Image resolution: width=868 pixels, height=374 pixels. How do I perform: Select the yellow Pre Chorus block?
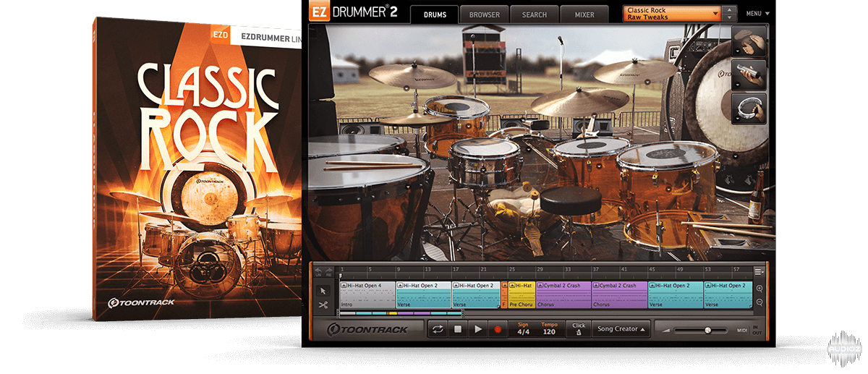(x=522, y=295)
